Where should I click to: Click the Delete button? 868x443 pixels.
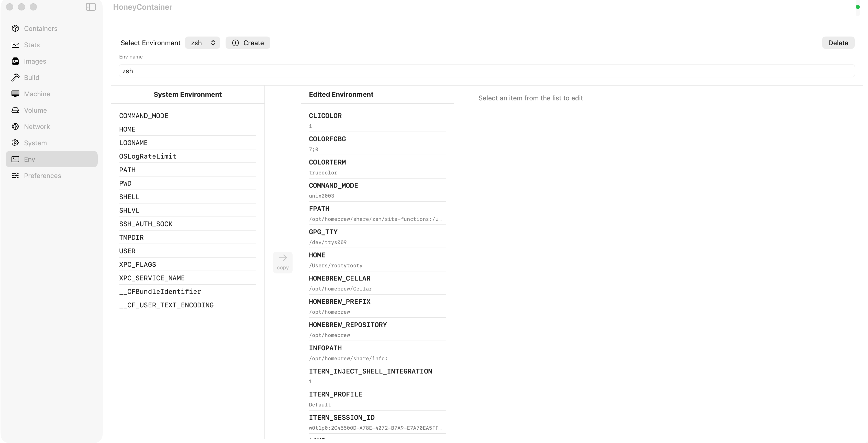(838, 43)
